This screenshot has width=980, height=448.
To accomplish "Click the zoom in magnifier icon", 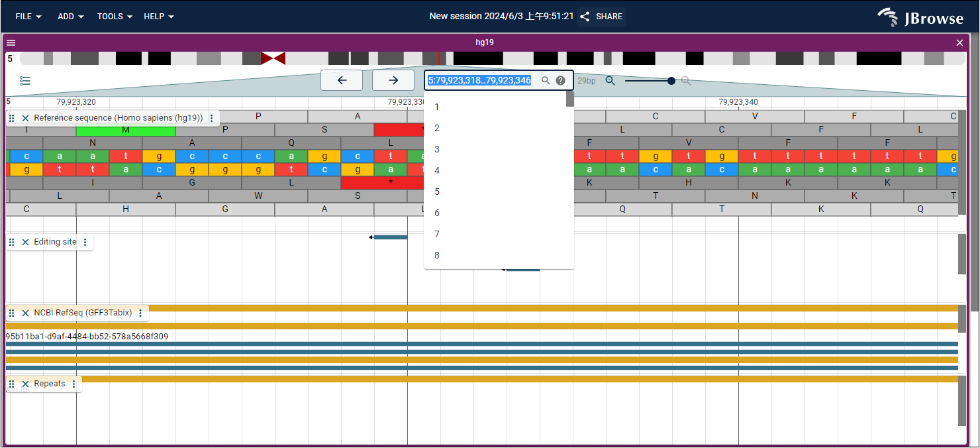I will click(686, 81).
